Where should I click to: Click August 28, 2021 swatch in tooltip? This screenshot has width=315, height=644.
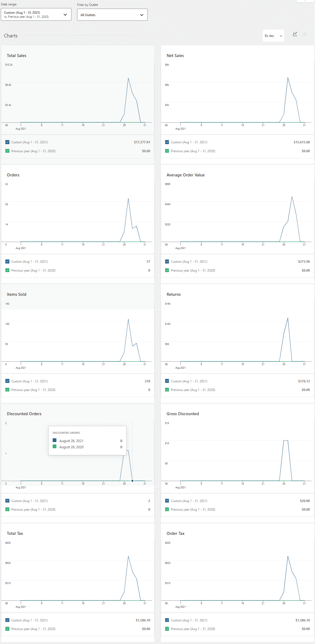tap(55, 440)
